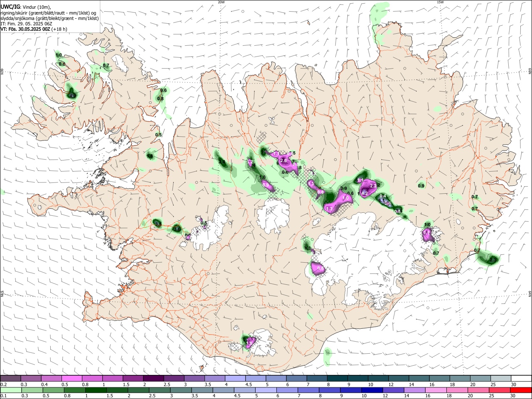Pick the lower-row swatch between 6 and 7
Viewport: 532px width, 399px height.
point(287,390)
